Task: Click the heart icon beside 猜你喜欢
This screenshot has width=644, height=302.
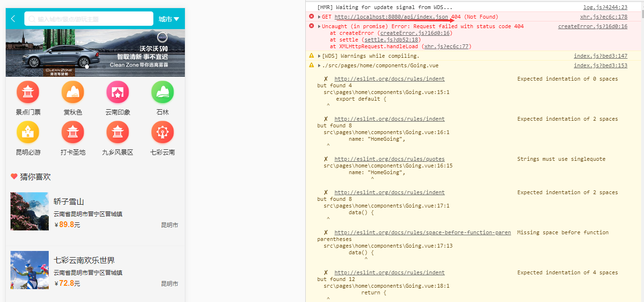Action: click(14, 177)
